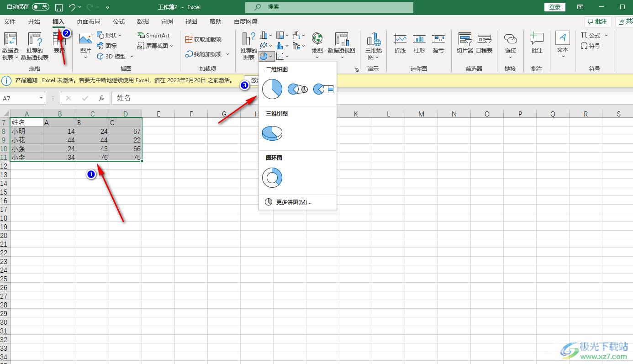633x364 pixels.
Task: Click the Undo arrow icon
Action: click(x=72, y=7)
